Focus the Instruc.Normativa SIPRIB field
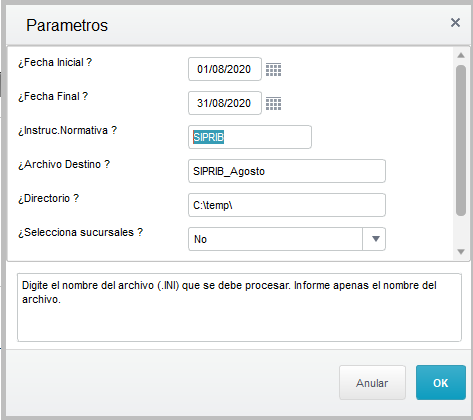473x420 pixels. point(250,137)
